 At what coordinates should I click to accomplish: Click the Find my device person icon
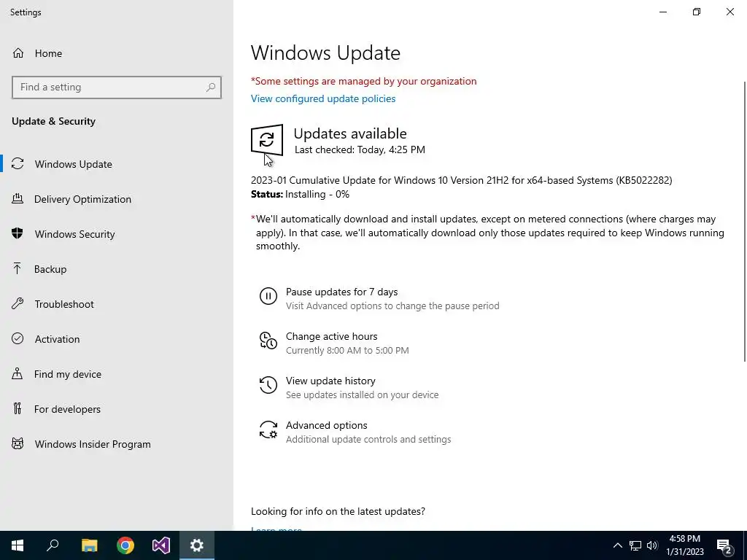[x=18, y=374]
